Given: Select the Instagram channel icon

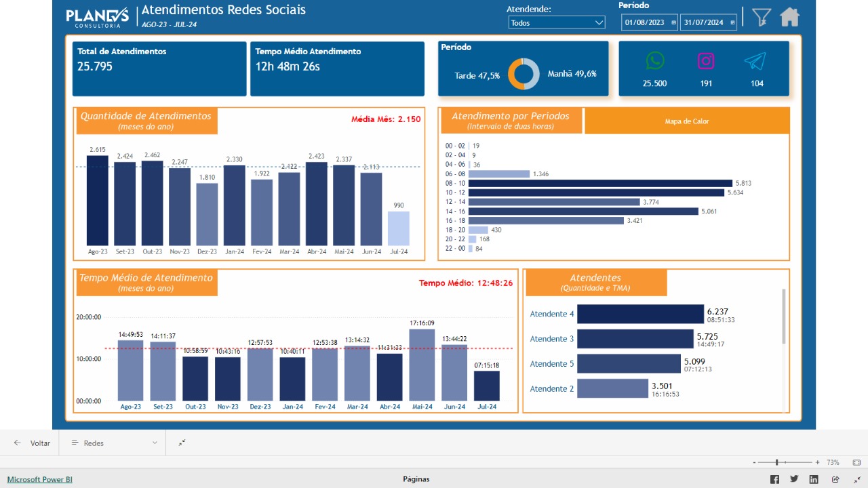Looking at the screenshot, I should point(706,61).
